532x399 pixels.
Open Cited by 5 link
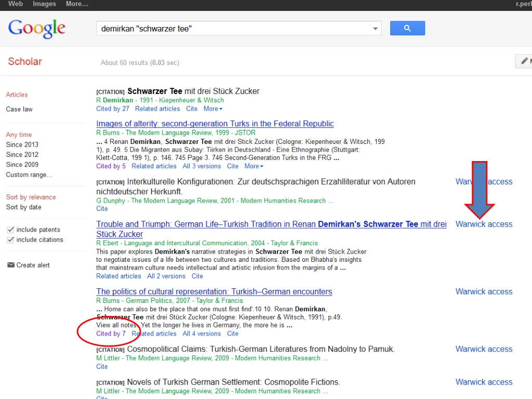point(111,166)
